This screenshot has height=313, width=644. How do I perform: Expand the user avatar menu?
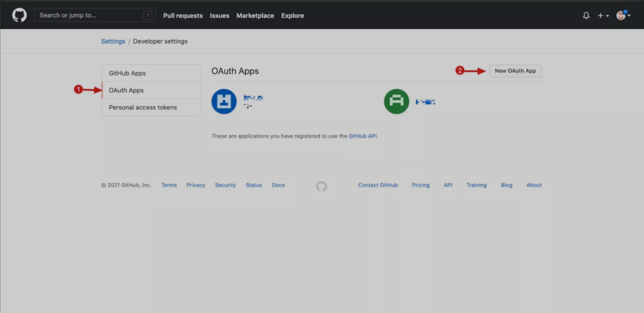coord(622,16)
